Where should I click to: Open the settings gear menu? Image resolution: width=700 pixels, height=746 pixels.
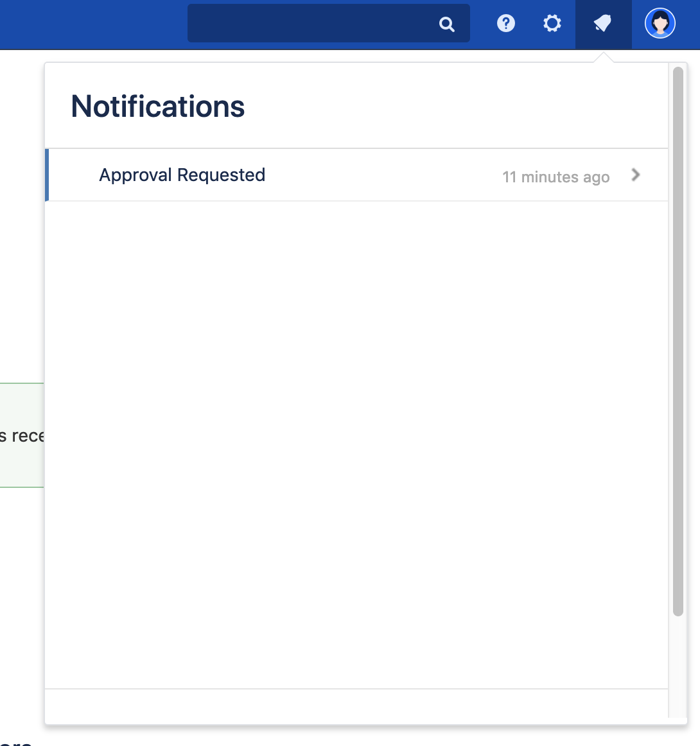point(552,24)
